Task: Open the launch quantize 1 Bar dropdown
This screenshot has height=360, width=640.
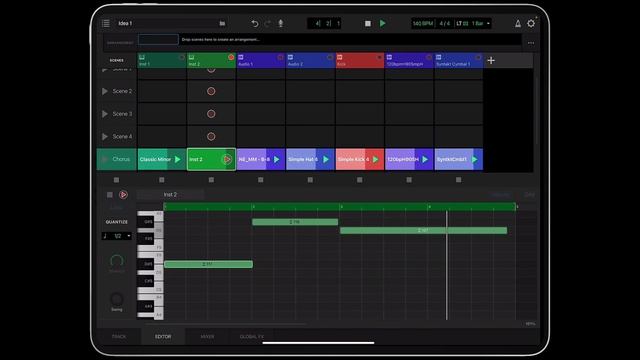Action: click(x=481, y=23)
